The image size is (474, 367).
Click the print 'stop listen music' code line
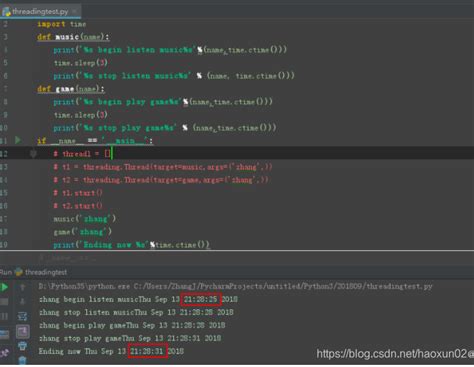point(174,76)
